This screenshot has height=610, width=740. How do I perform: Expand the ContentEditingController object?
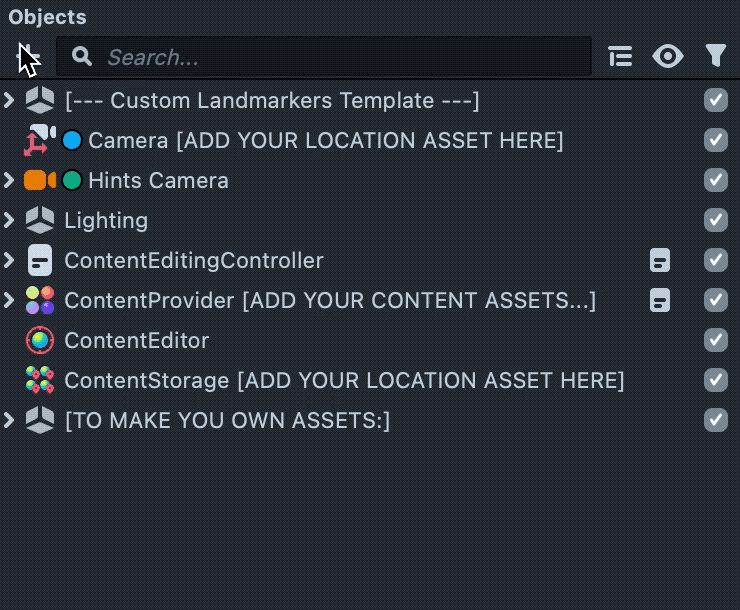coord(9,261)
